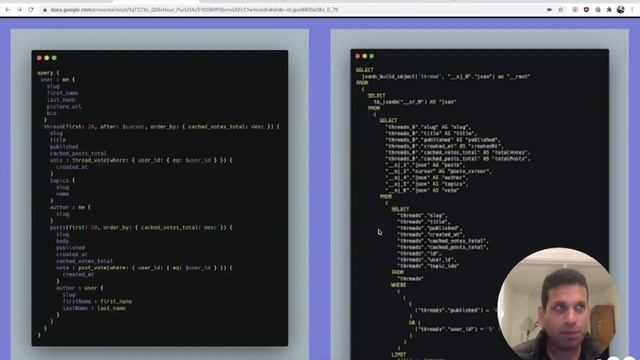Click the SQL line ending AS "posts_cursor"
The height and width of the screenshot is (360, 640).
pos(438,171)
